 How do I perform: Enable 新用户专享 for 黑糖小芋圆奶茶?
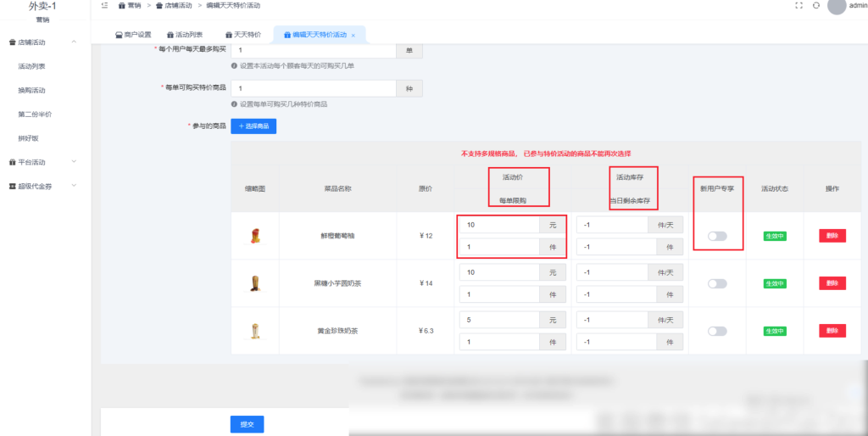tap(717, 283)
